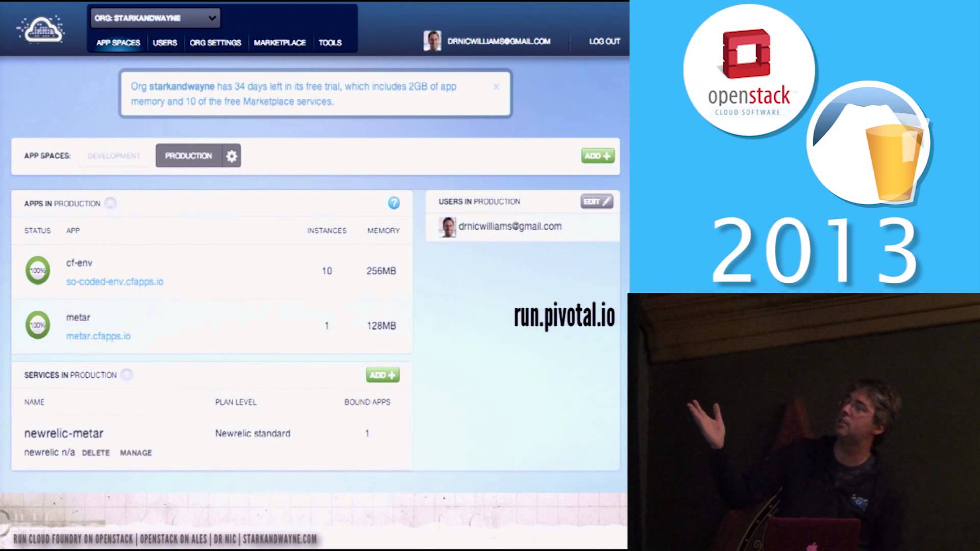Click the metar.cfapps.io link
Image resolution: width=980 pixels, height=551 pixels.
pos(97,335)
